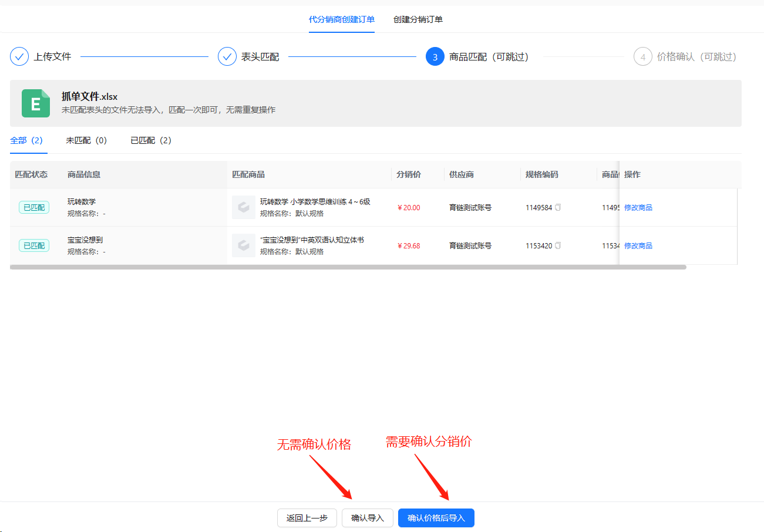The width and height of the screenshot is (764, 532).
Task: Click spec code text 1153420
Action: [539, 245]
